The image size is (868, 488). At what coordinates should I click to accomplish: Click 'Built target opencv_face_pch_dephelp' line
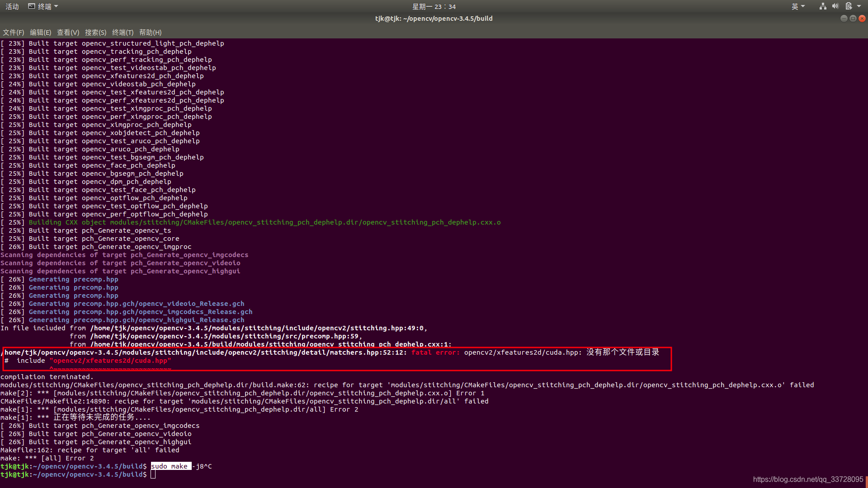88,165
